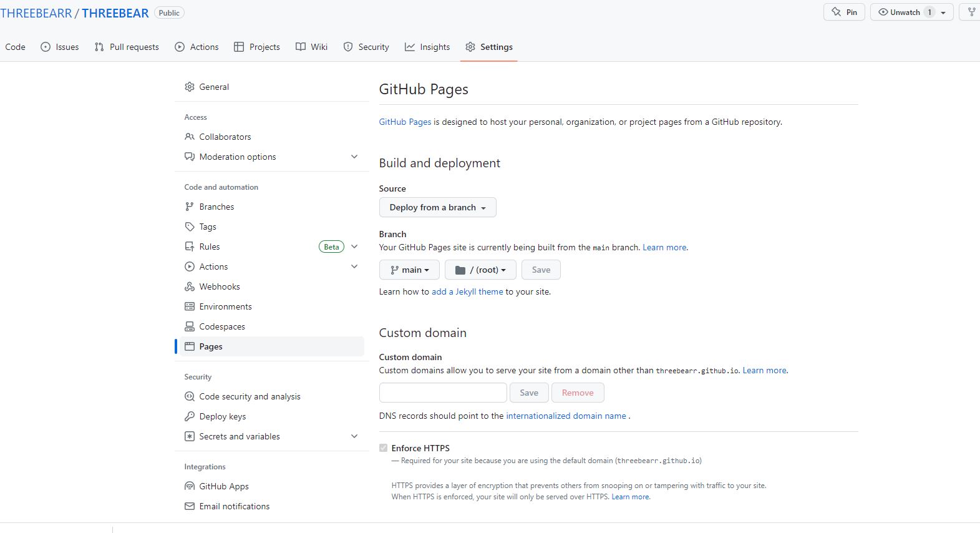Go to the Pull requests tab
Viewport: 980px width, 533px height.
pos(127,47)
